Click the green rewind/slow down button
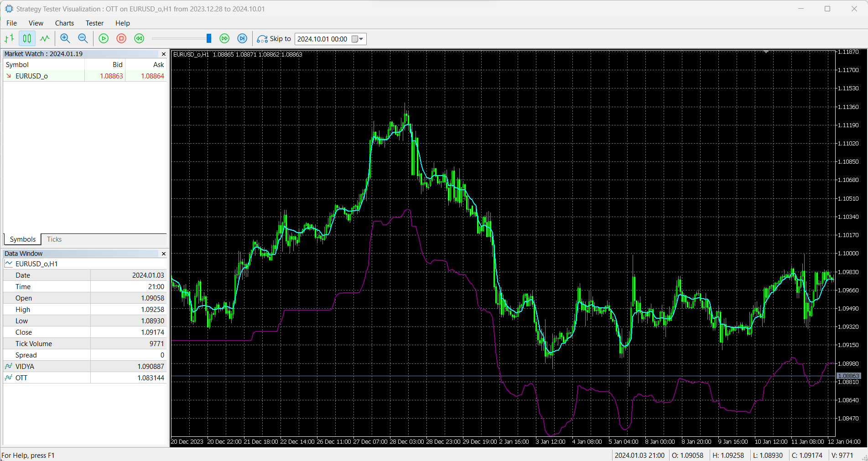 pos(139,39)
